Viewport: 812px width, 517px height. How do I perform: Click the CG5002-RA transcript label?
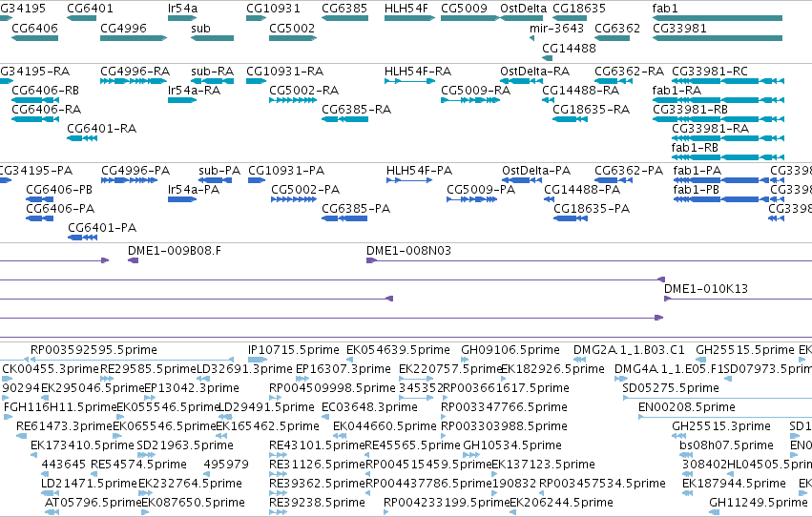(x=304, y=91)
